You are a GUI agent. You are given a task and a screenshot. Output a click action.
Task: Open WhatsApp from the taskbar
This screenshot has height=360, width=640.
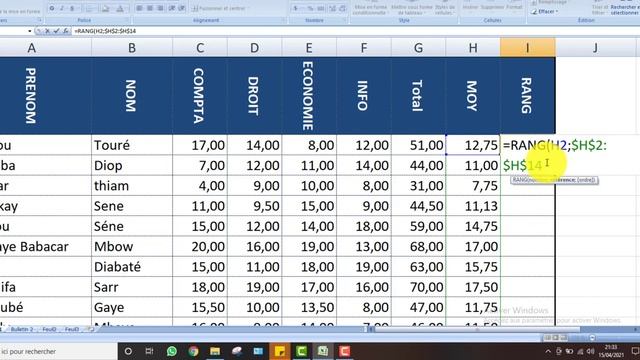[172, 351]
